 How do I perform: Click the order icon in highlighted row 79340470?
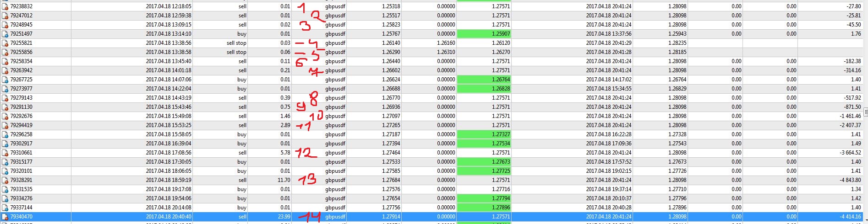pos(5,217)
